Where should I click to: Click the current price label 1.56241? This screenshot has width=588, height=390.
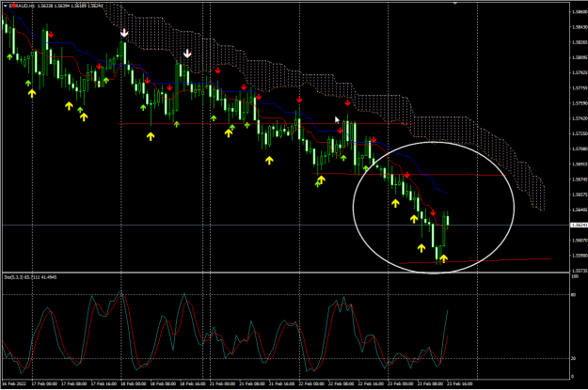pyautogui.click(x=579, y=226)
